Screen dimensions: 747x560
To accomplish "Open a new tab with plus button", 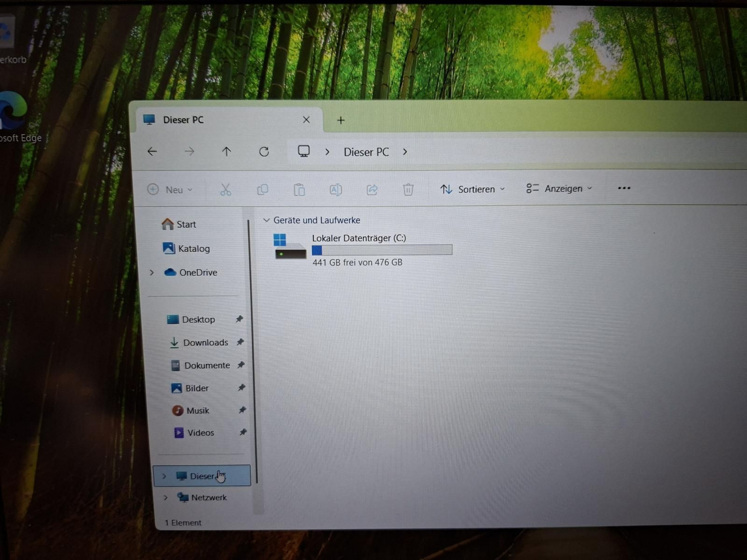I will click(341, 120).
